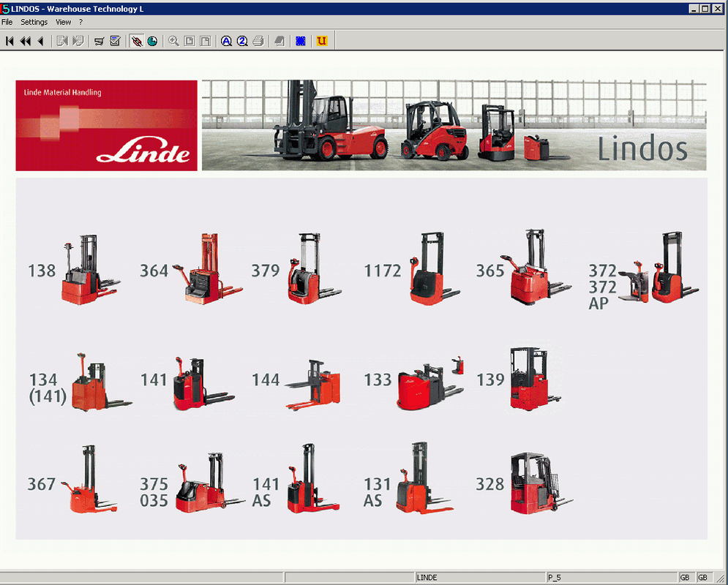Open the File menu
This screenshot has width=728, height=585.
[x=7, y=22]
